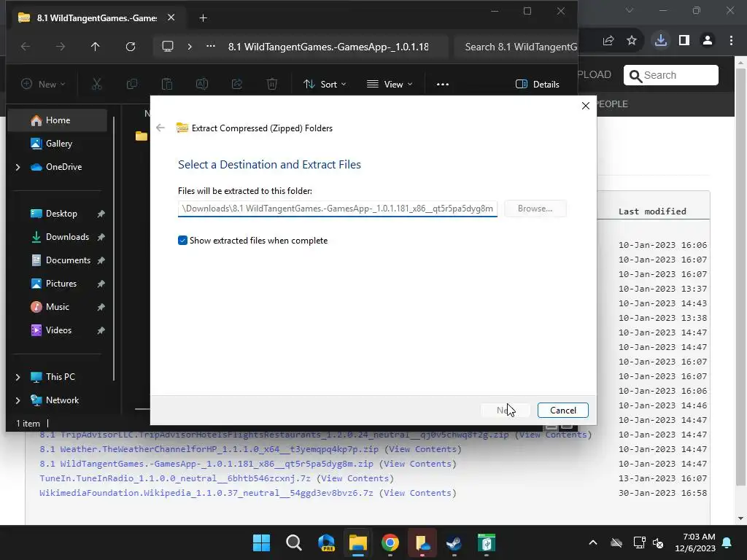Viewport: 747px width, 560px height.
Task: Click the Rename icon in Explorer toolbar
Action: pos(202,85)
